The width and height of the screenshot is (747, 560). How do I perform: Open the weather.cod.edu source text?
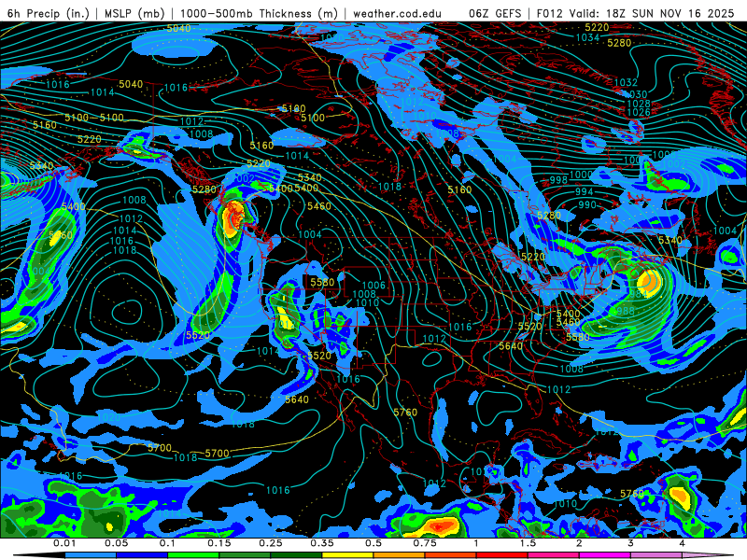point(397,13)
